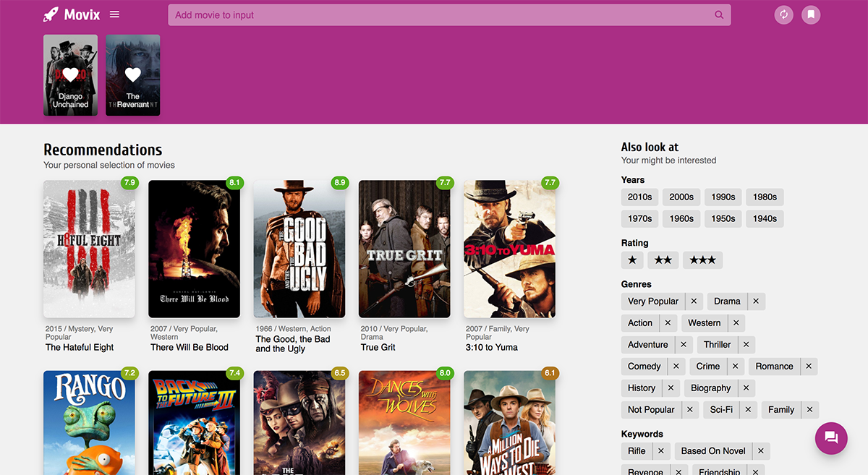
Task: Click the 6.1 rating badge
Action: pos(550,374)
